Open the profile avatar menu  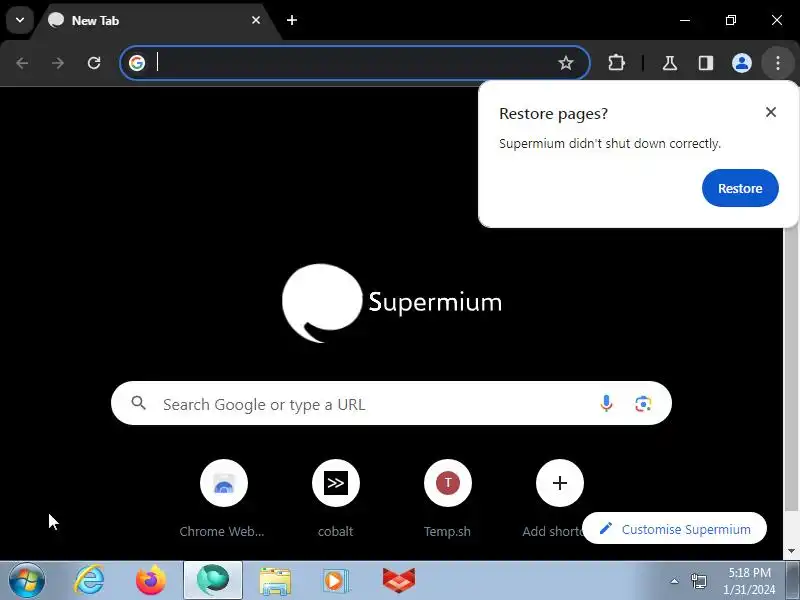coord(741,63)
